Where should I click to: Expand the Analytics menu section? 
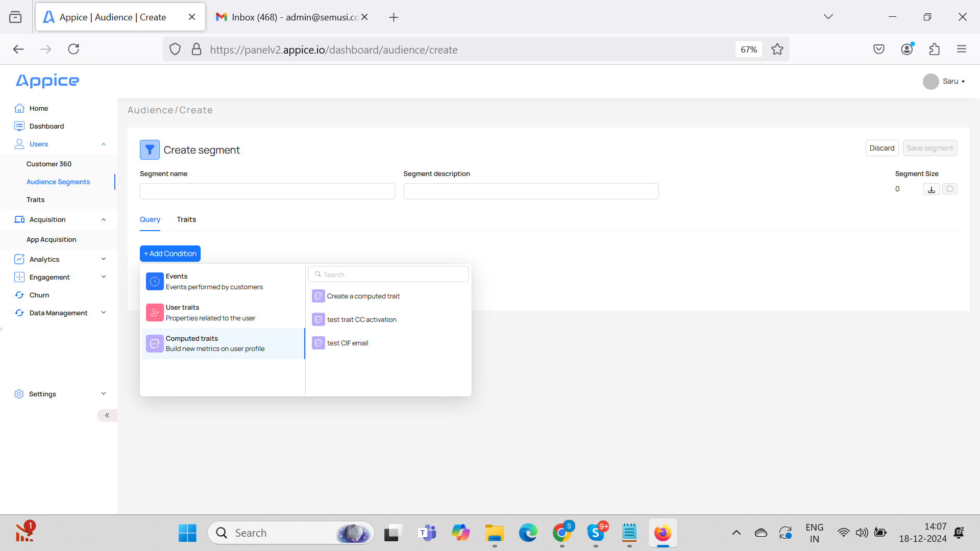(104, 259)
